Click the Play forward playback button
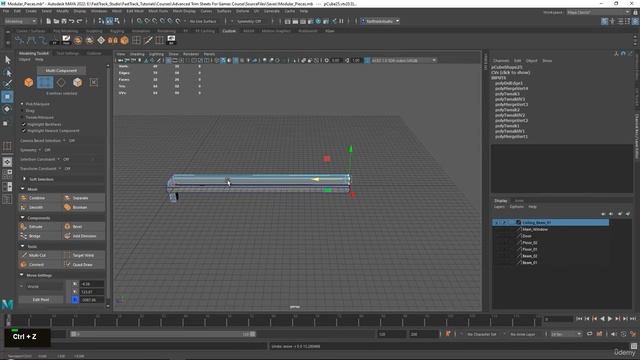640x360 pixels. click(x=610, y=319)
